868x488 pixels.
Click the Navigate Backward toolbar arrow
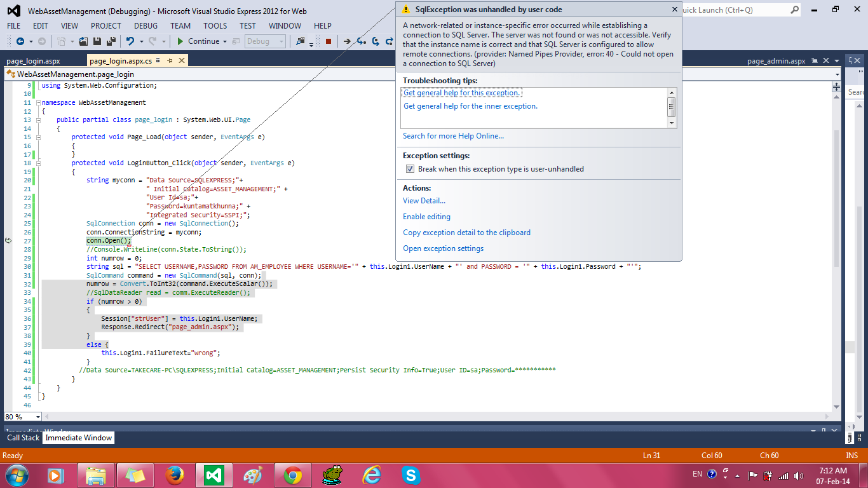(20, 41)
